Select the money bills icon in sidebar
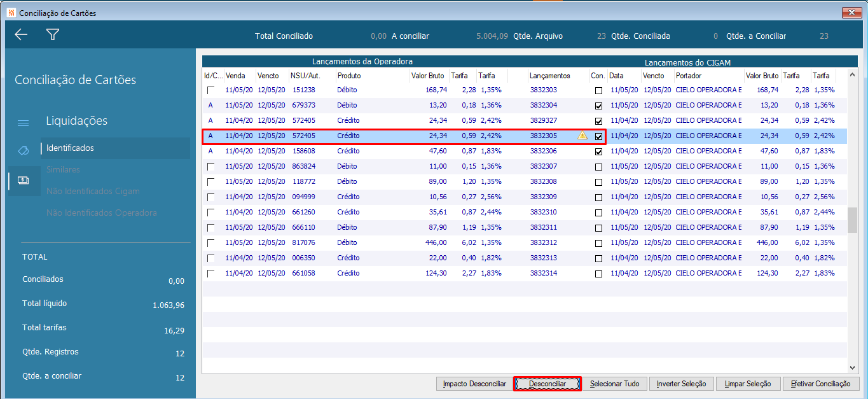 23,180
